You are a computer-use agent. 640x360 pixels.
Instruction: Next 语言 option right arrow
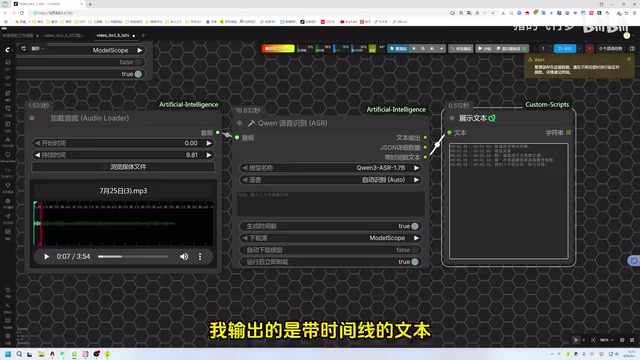[x=416, y=180]
